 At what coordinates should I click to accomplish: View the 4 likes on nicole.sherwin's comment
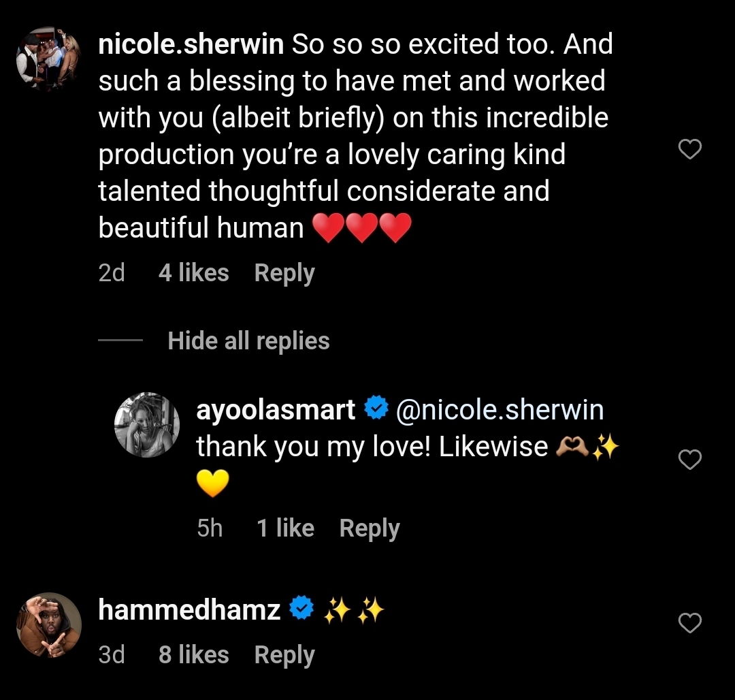(x=193, y=273)
